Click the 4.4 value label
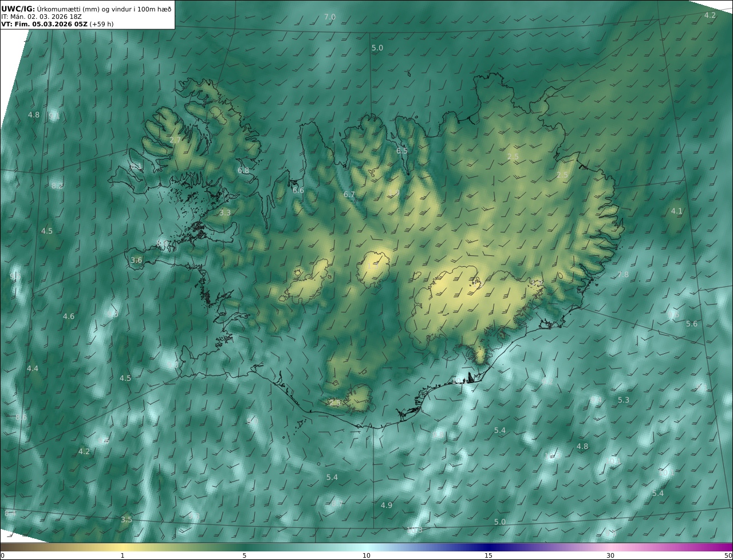733x560 pixels. 33,369
